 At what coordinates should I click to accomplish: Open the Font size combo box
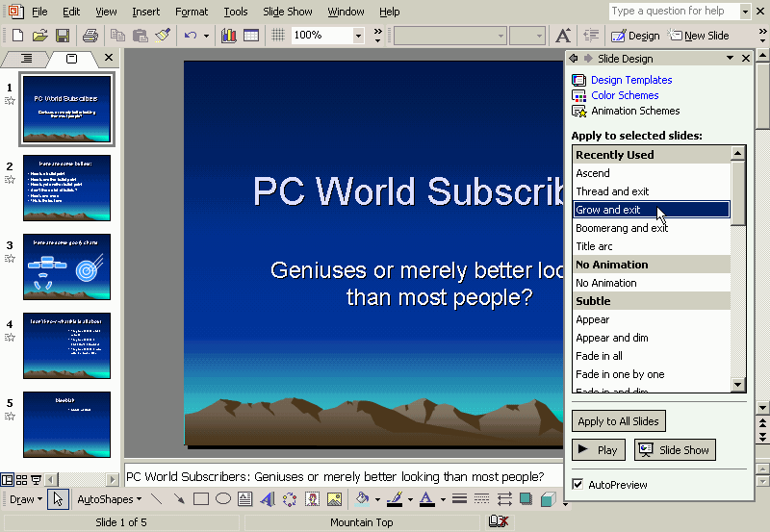click(x=527, y=36)
